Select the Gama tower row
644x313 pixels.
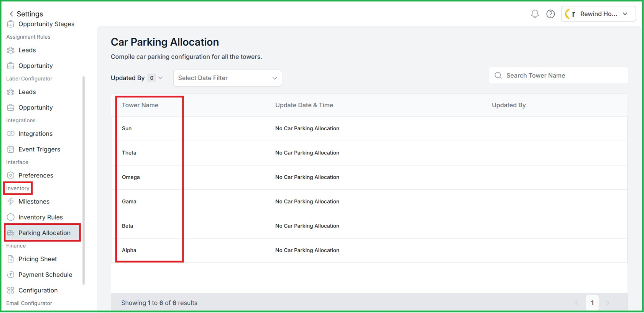pos(370,202)
